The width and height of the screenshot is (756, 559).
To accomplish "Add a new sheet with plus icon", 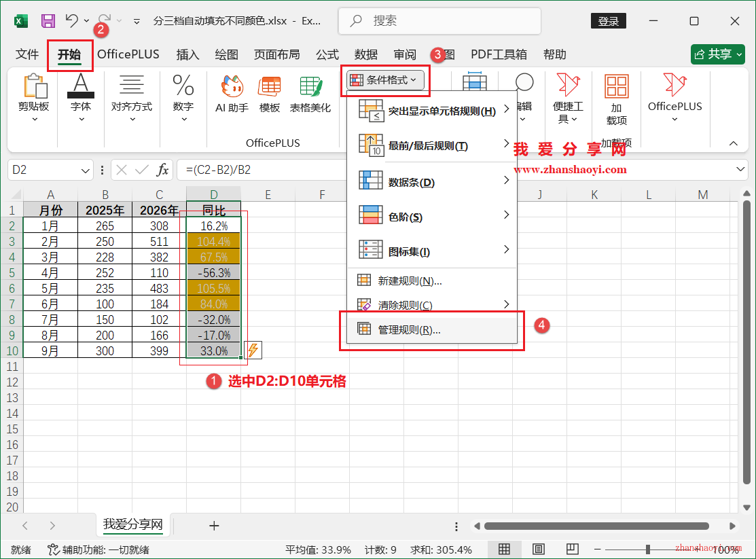I will [x=214, y=526].
